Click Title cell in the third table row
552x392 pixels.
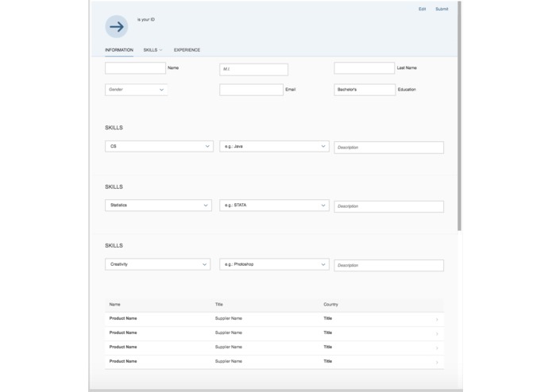[328, 347]
